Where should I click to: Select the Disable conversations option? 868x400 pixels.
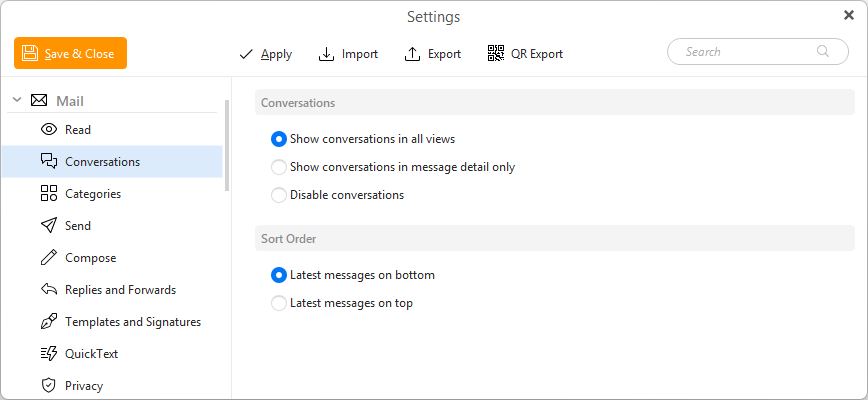[x=279, y=195]
